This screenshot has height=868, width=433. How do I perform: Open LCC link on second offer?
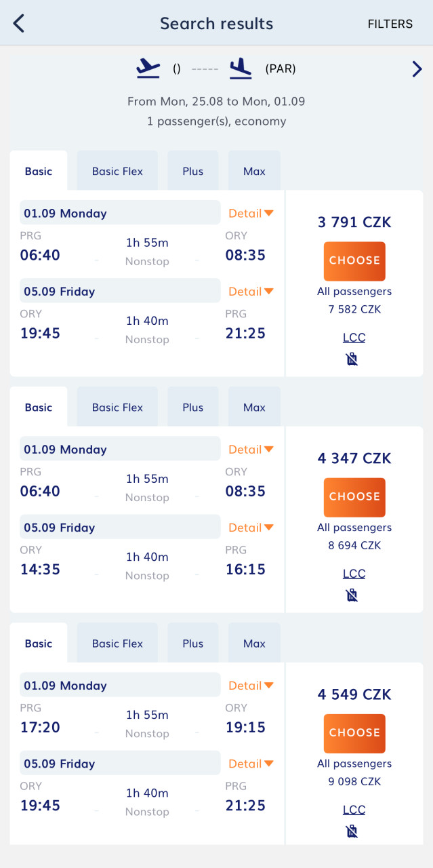pyautogui.click(x=354, y=574)
